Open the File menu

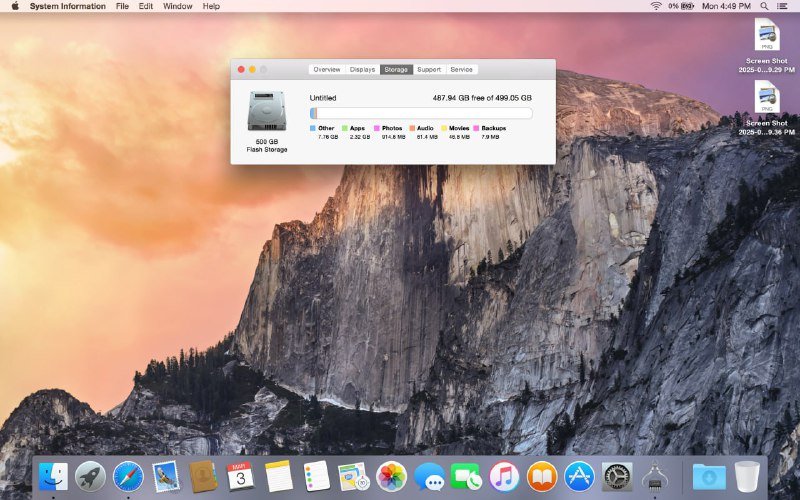coord(122,6)
